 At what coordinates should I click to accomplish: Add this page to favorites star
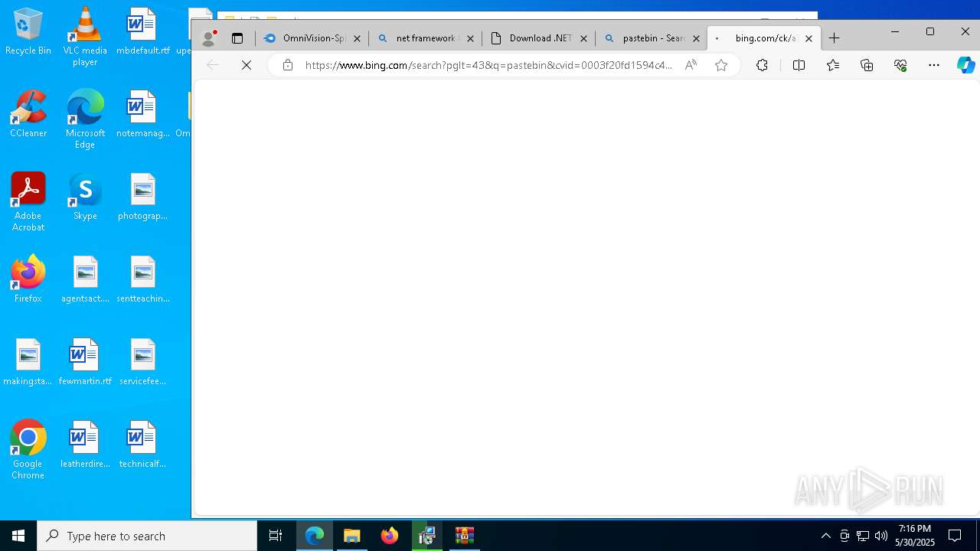721,66
